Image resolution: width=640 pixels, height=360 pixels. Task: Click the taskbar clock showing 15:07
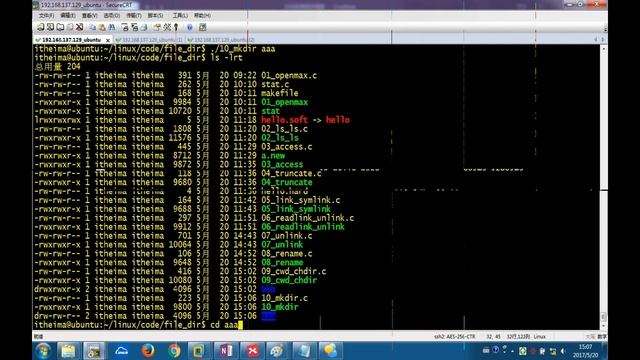585,351
